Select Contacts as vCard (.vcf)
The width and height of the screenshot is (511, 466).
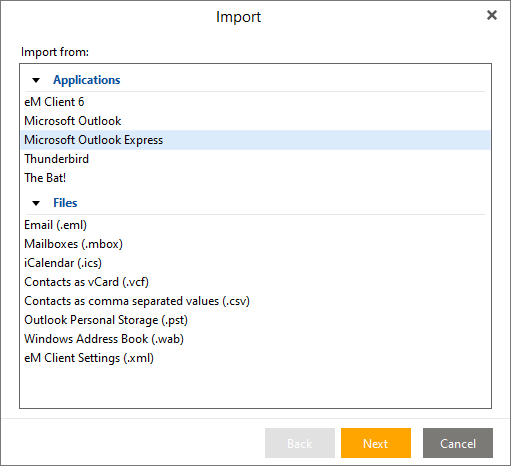[255, 282]
